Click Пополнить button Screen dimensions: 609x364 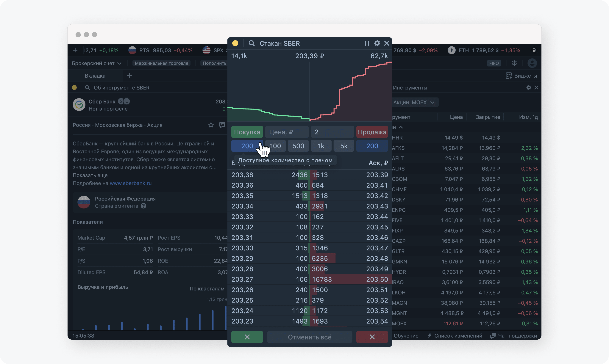214,63
